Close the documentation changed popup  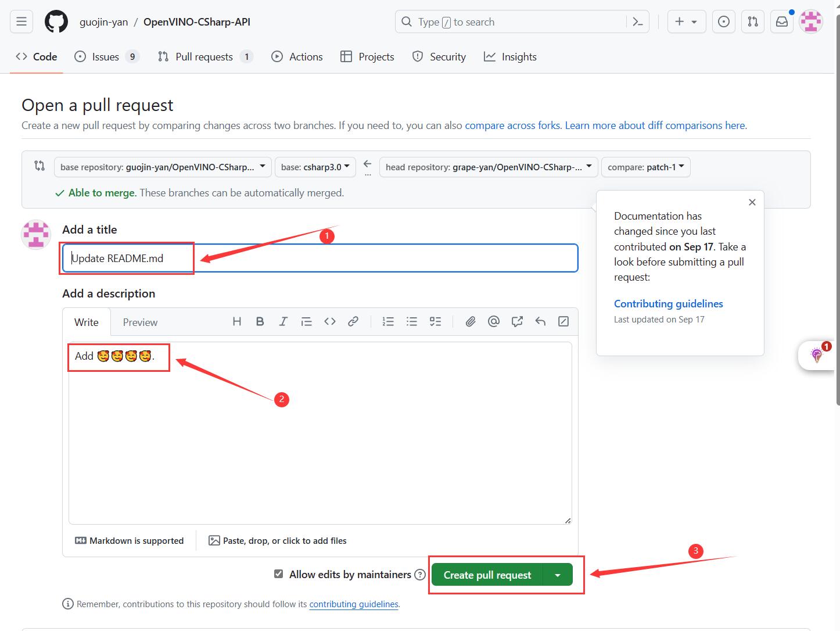[752, 202]
